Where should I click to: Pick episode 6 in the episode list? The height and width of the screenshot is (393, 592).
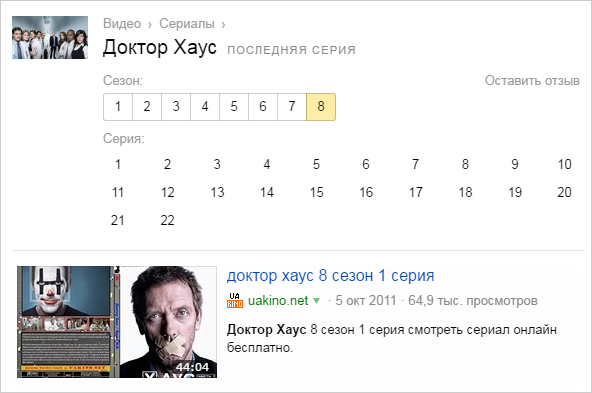(366, 165)
